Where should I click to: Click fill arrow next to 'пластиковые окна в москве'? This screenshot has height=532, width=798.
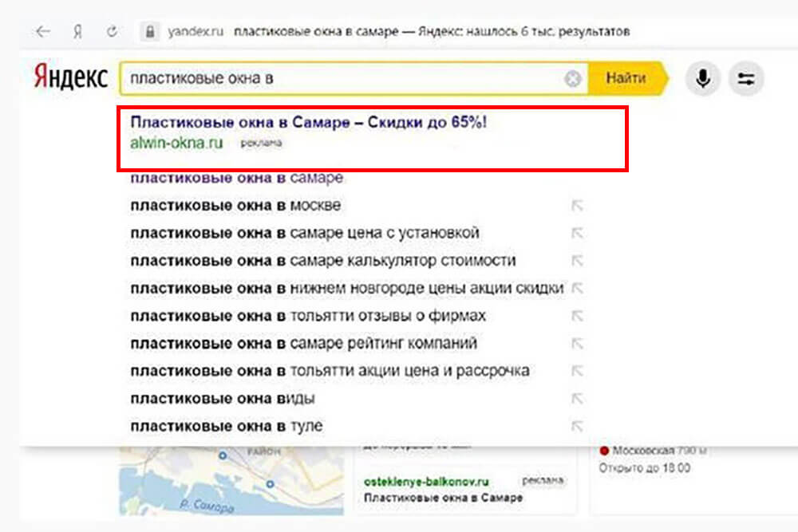(x=577, y=206)
